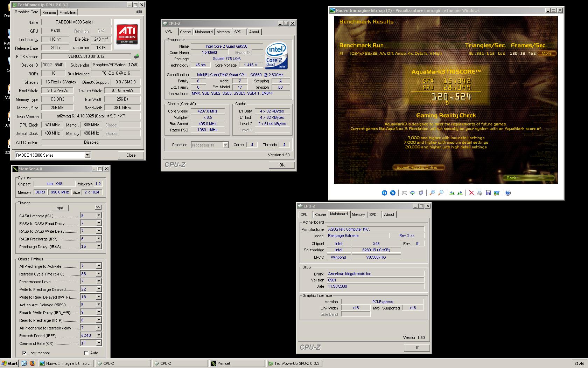Click Actual Size icon in image viewer
This screenshot has width=588, height=368.
tap(413, 193)
